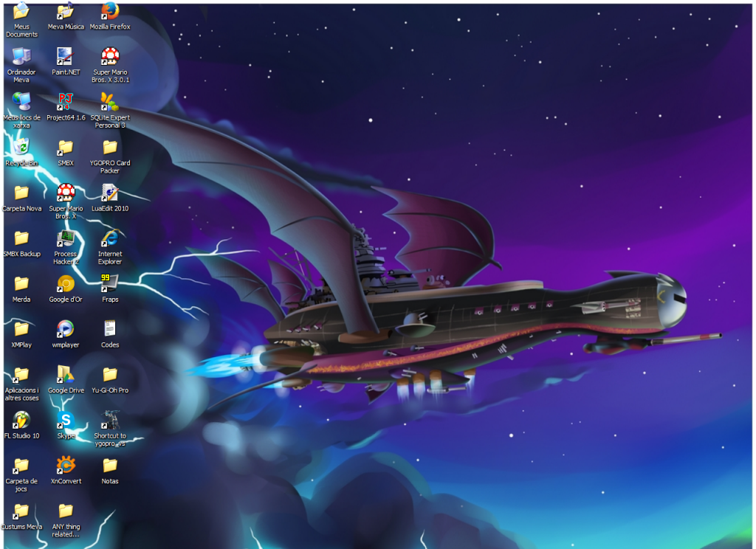
Task: Launch the Internet Explorer shortcut
Action: pos(110,238)
